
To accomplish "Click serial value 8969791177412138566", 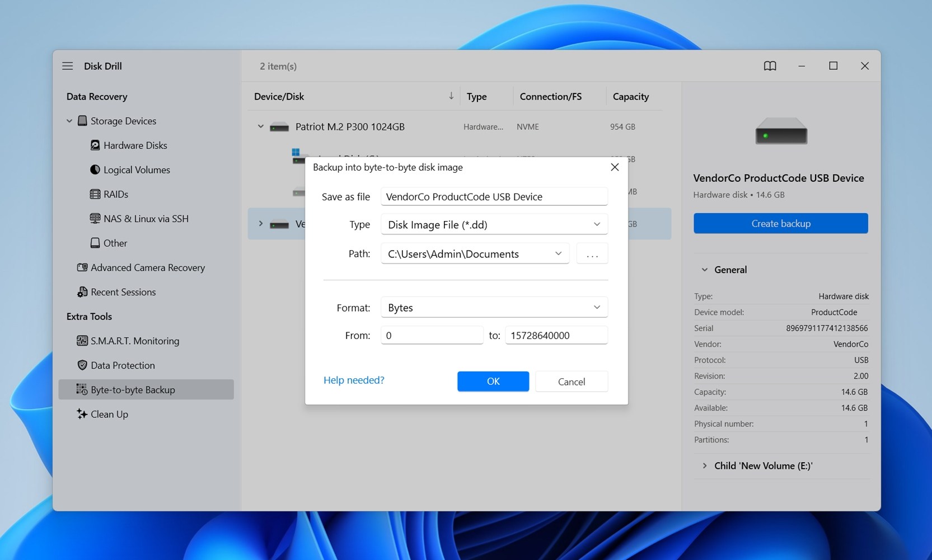I will [x=827, y=328].
